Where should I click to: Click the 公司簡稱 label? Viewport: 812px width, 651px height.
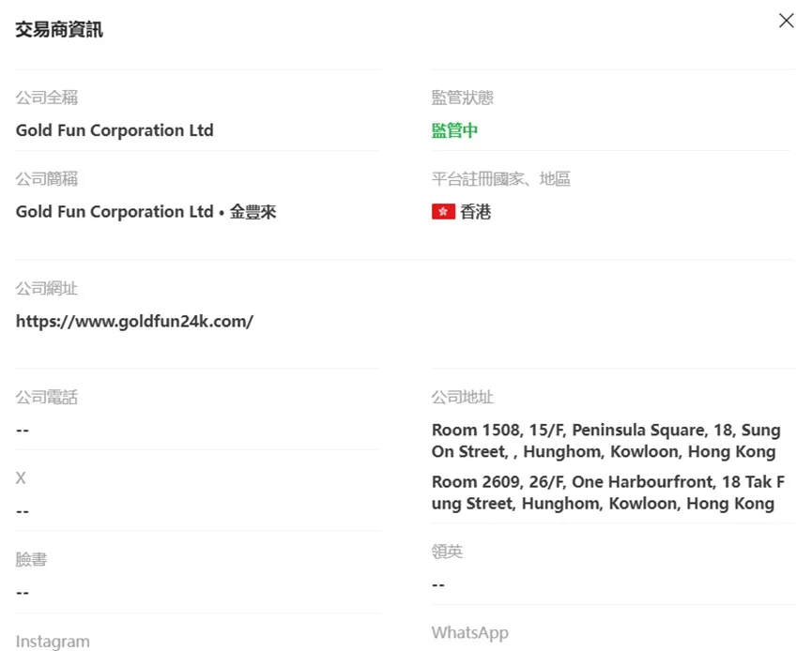pos(47,178)
